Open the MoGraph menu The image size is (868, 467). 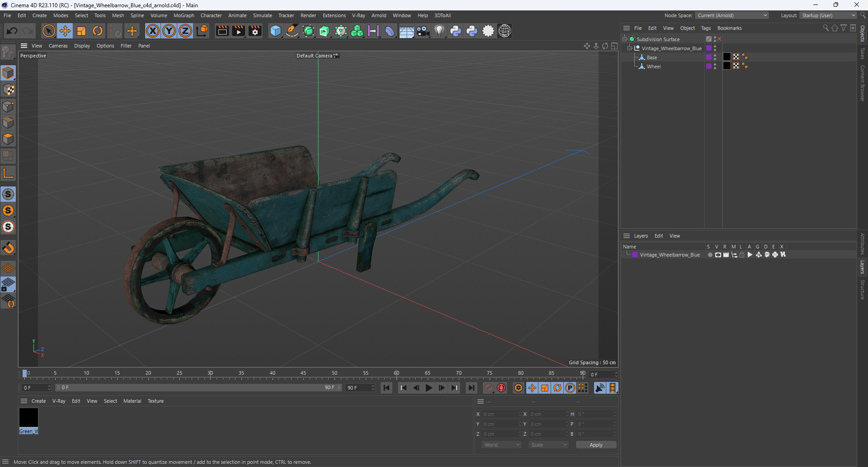pyautogui.click(x=184, y=15)
